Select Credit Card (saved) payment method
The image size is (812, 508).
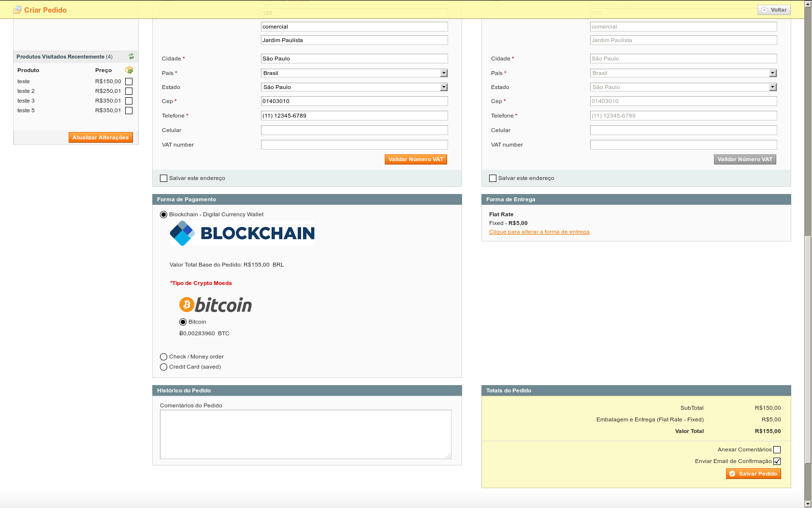point(163,367)
